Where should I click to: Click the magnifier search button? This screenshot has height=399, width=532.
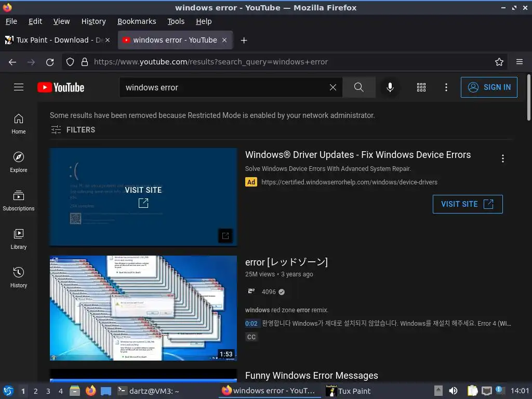coord(358,87)
